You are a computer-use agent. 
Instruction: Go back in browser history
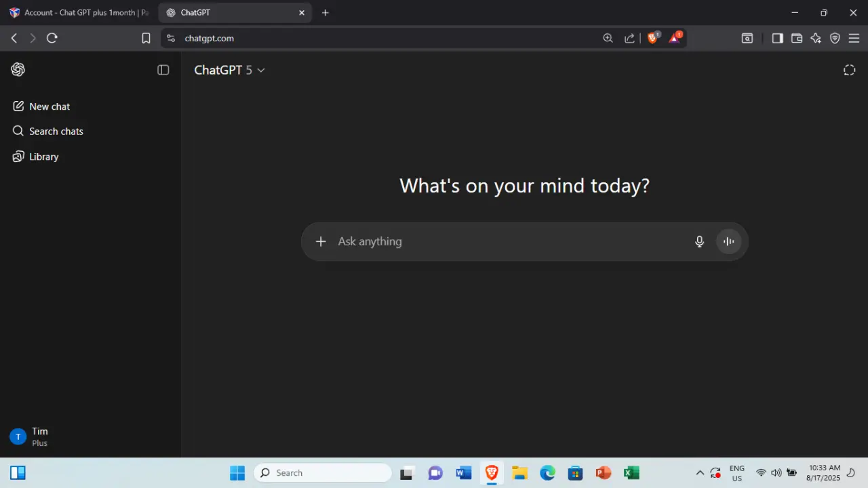coord(14,39)
